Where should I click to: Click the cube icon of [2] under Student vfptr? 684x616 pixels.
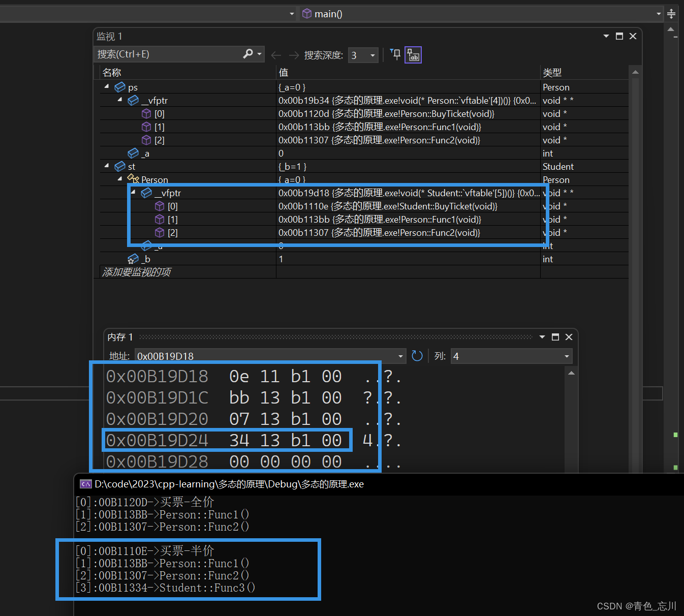point(160,232)
